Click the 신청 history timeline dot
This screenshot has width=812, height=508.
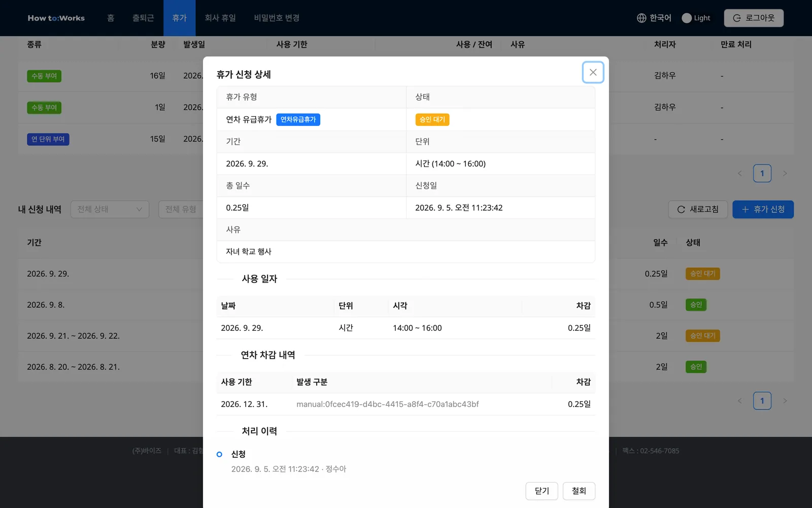pos(219,454)
